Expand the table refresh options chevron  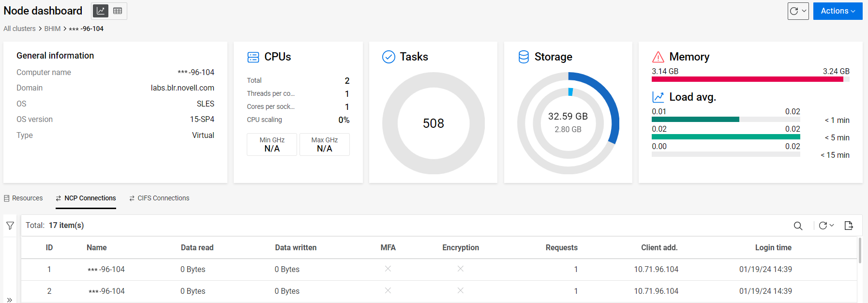(832, 226)
